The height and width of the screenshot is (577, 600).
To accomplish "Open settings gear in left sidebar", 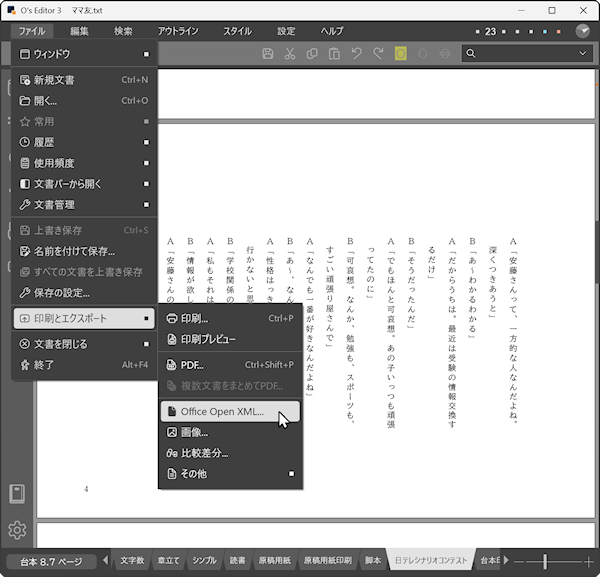I will (16, 530).
